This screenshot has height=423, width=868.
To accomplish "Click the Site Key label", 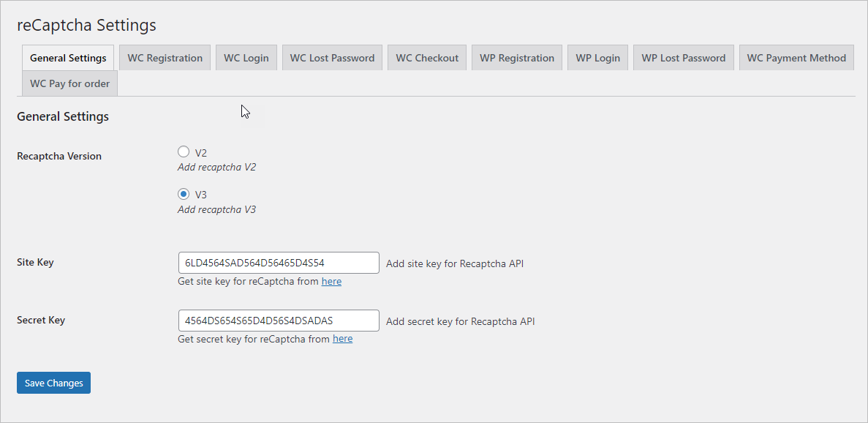I will click(x=35, y=262).
